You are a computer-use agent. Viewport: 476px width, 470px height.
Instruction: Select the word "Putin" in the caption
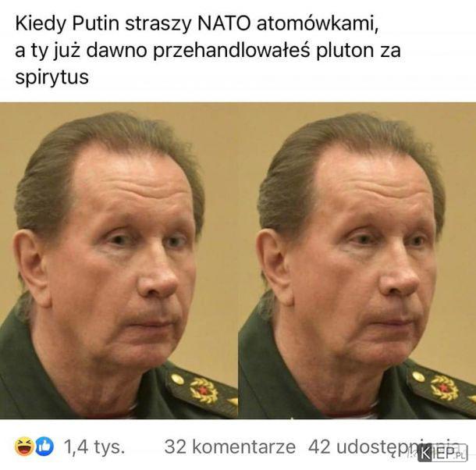(95, 23)
